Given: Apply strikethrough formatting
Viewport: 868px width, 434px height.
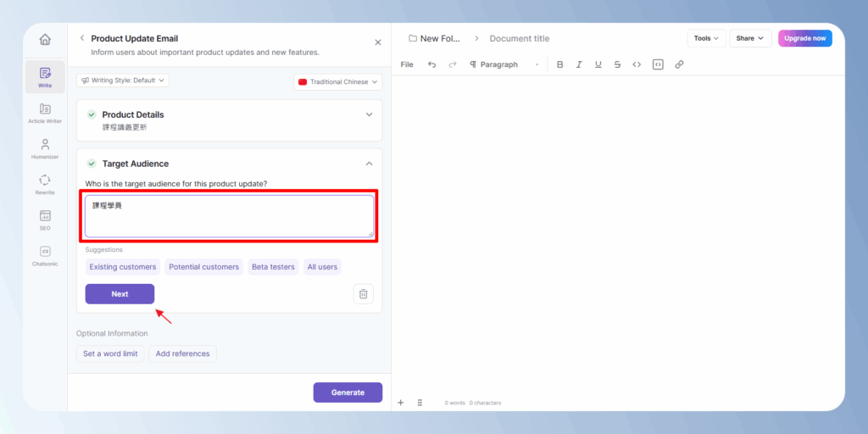Looking at the screenshot, I should pos(617,64).
